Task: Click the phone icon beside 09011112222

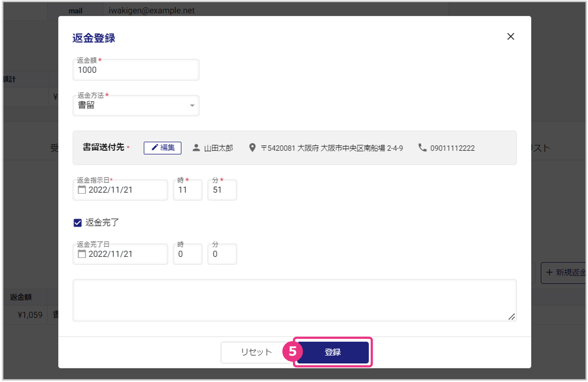Action: pos(422,148)
